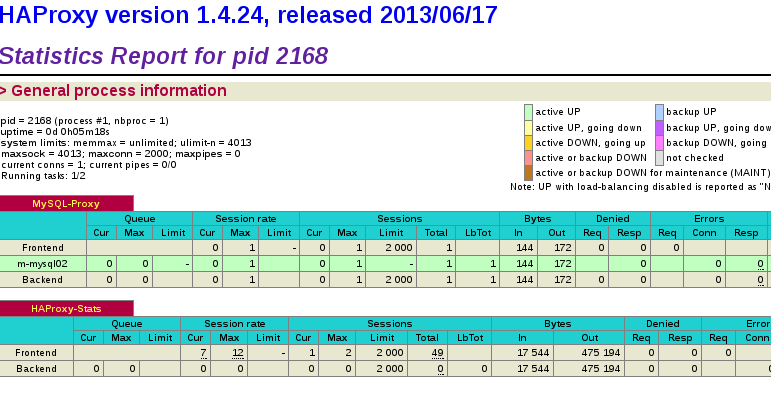
Task: Click the Backend row label in HAProxy-Stats table
Action: pos(36,369)
